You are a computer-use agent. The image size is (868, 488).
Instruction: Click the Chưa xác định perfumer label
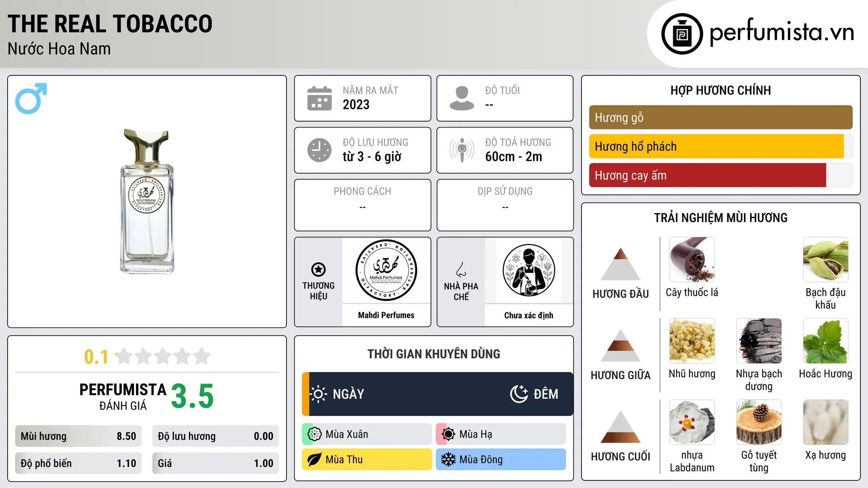tap(529, 315)
